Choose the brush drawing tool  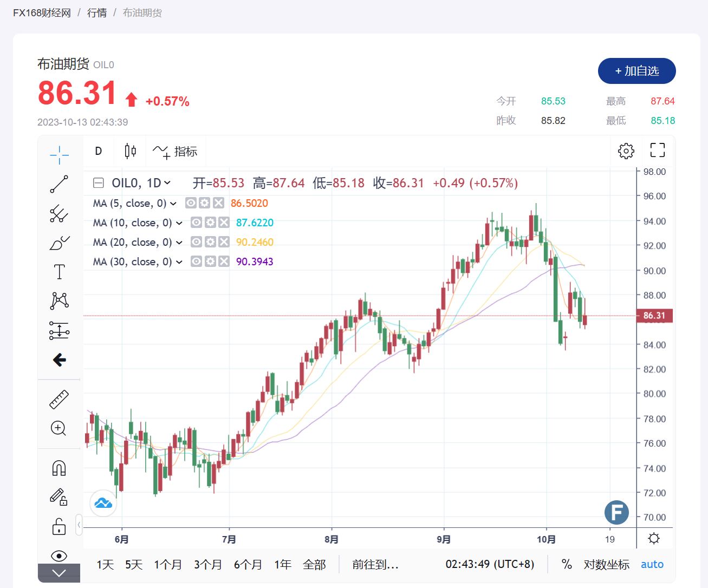[59, 243]
